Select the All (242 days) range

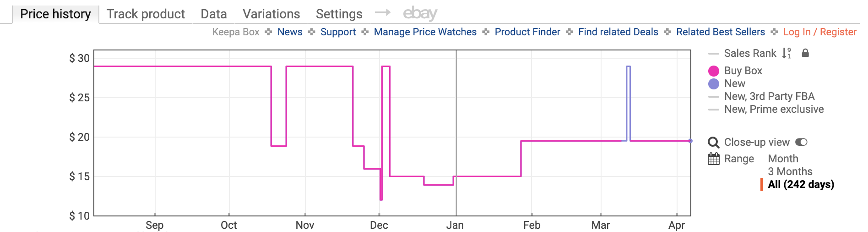[801, 184]
